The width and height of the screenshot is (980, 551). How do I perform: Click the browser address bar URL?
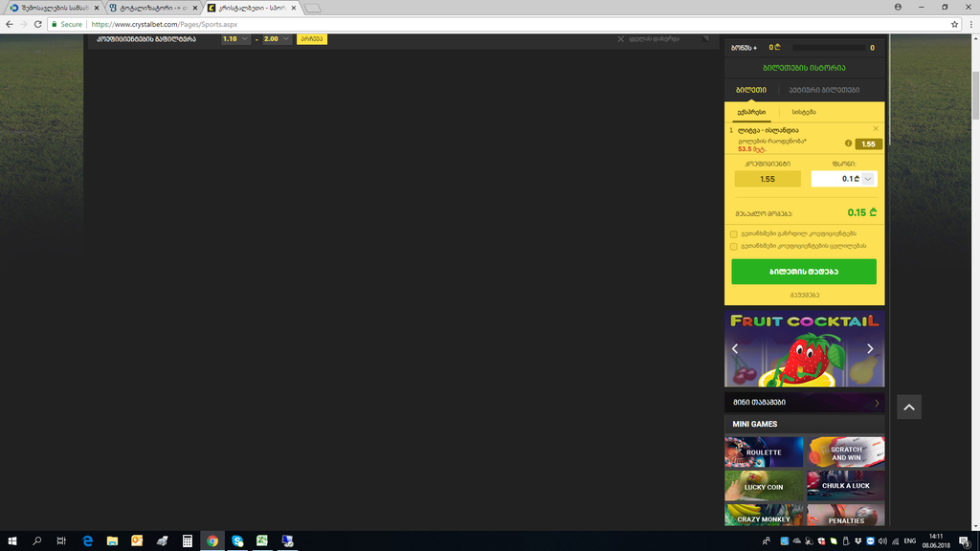pyautogui.click(x=165, y=24)
